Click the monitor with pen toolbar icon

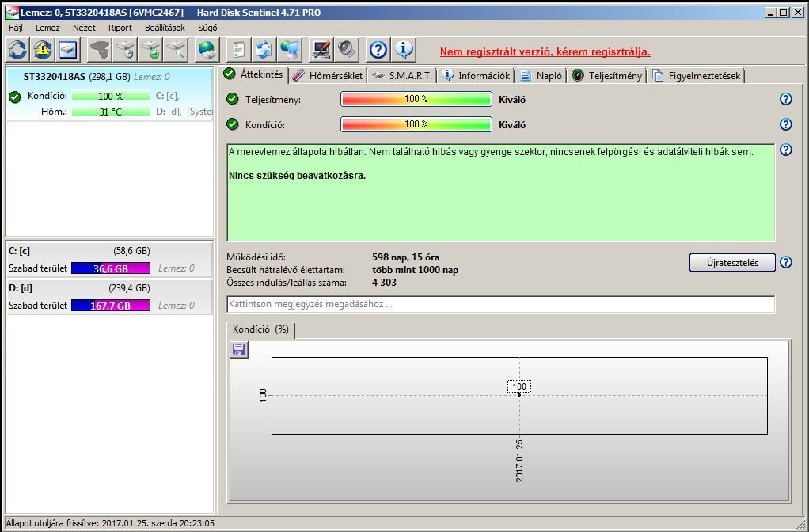pos(321,50)
